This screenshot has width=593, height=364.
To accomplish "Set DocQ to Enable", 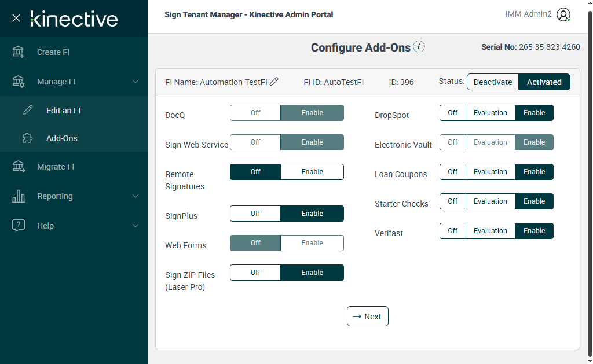I will pos(312,113).
